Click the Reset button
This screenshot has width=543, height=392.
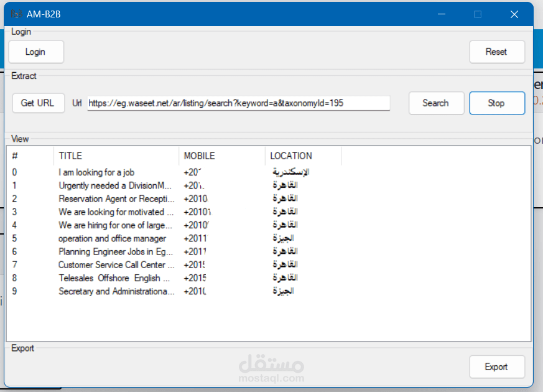click(497, 52)
